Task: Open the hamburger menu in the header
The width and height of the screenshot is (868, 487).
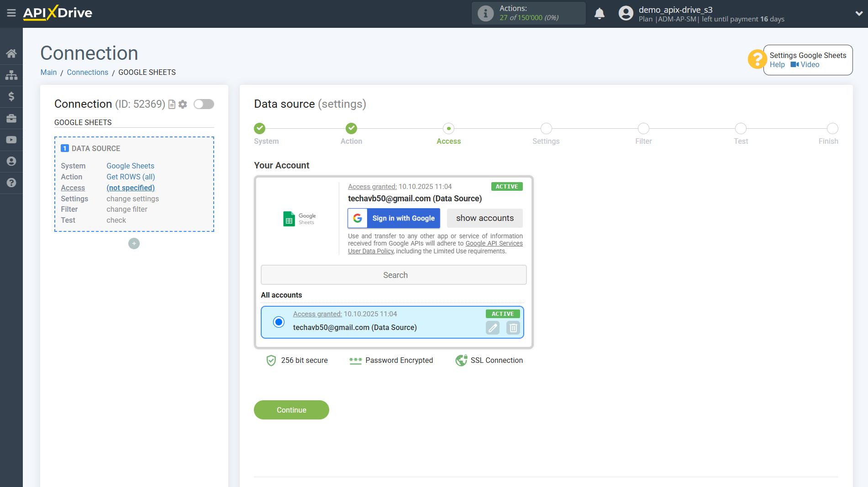Action: (11, 13)
